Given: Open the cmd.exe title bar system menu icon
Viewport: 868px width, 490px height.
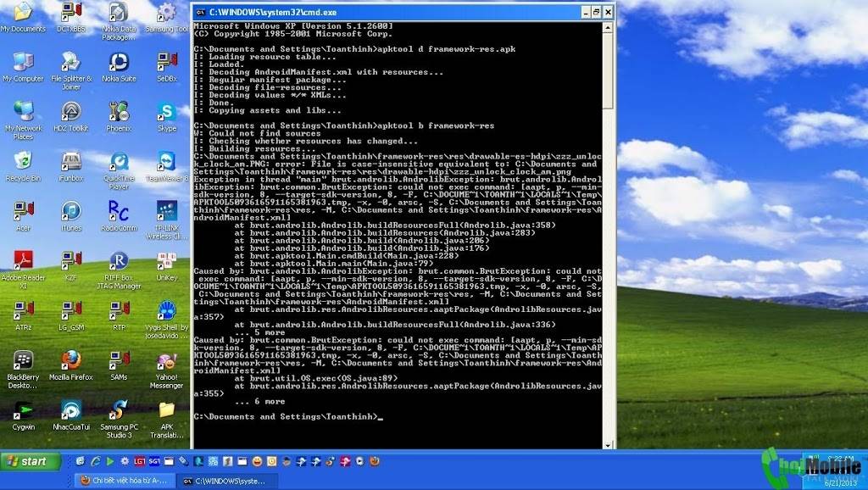Looking at the screenshot, I should click(x=200, y=12).
